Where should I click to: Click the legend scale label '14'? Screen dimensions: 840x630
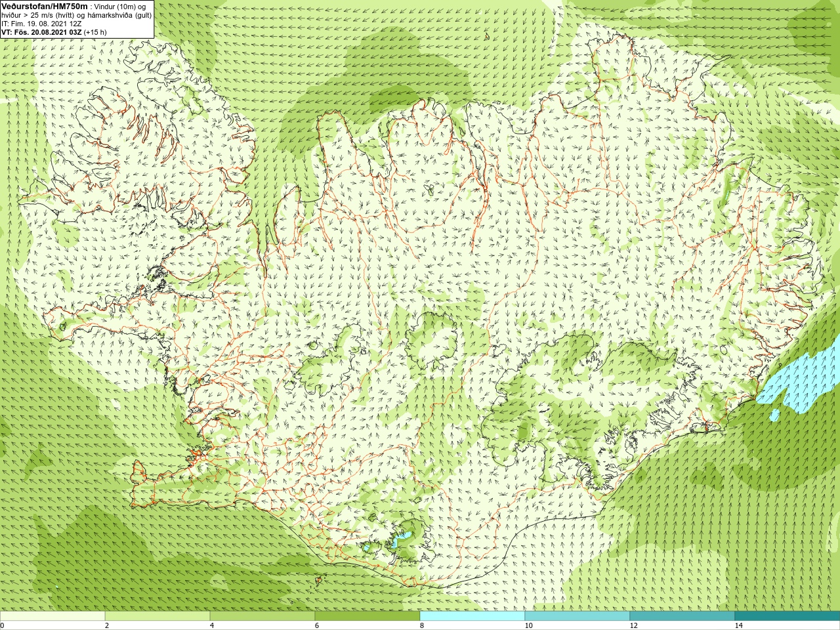(x=738, y=625)
